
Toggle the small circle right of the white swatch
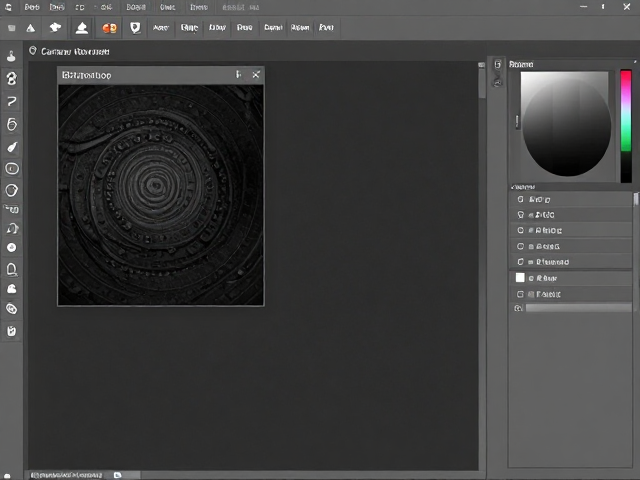tap(531, 278)
